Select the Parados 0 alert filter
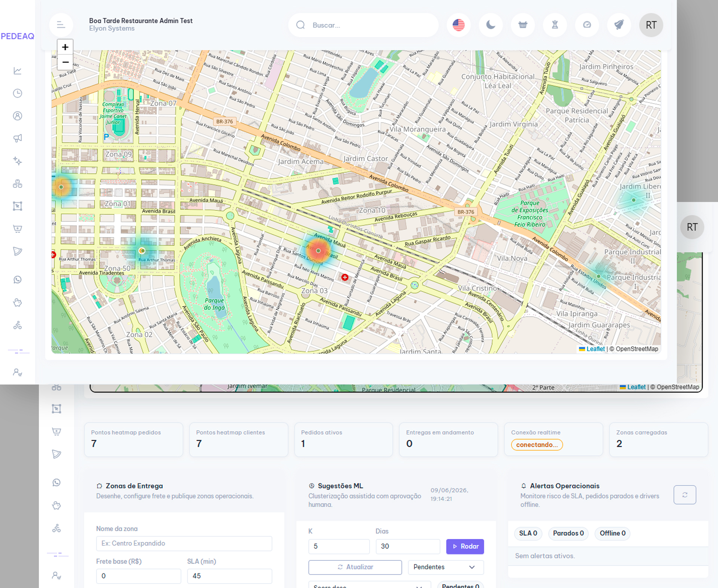Image resolution: width=718 pixels, height=588 pixels. click(x=568, y=533)
